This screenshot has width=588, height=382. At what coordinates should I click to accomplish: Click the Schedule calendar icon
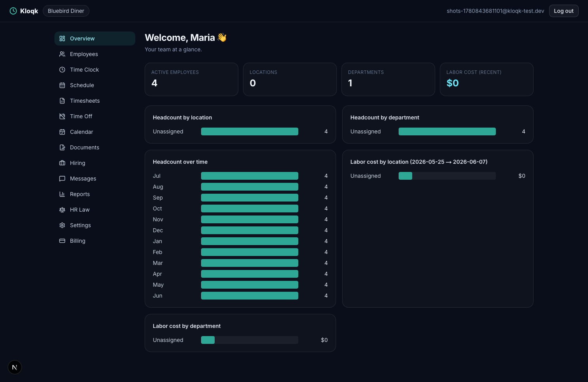(62, 85)
